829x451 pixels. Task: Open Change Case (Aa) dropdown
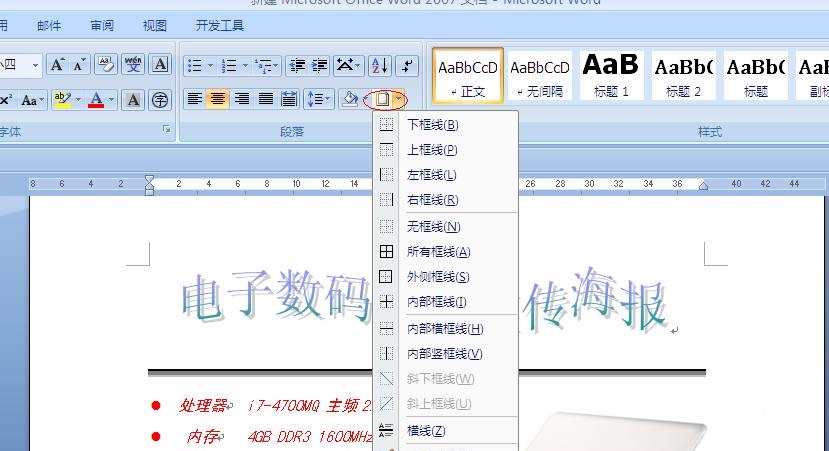[x=32, y=99]
